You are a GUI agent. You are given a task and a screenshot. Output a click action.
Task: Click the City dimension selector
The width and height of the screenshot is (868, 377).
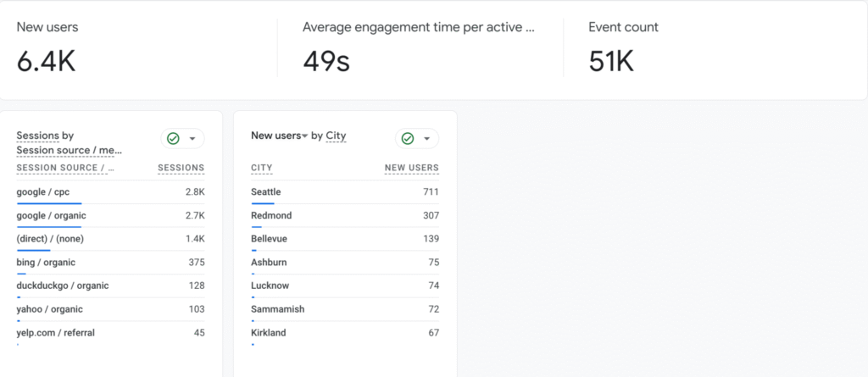[336, 136]
